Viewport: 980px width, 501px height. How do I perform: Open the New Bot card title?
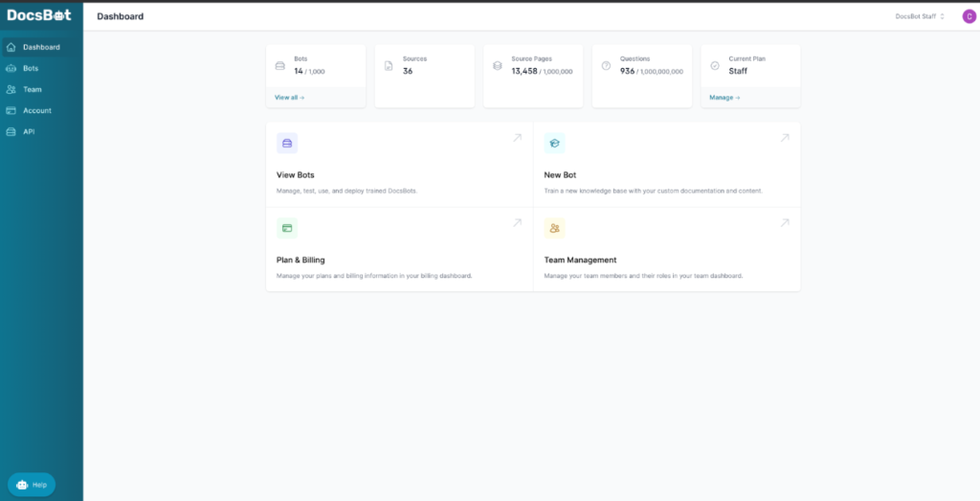[560, 175]
